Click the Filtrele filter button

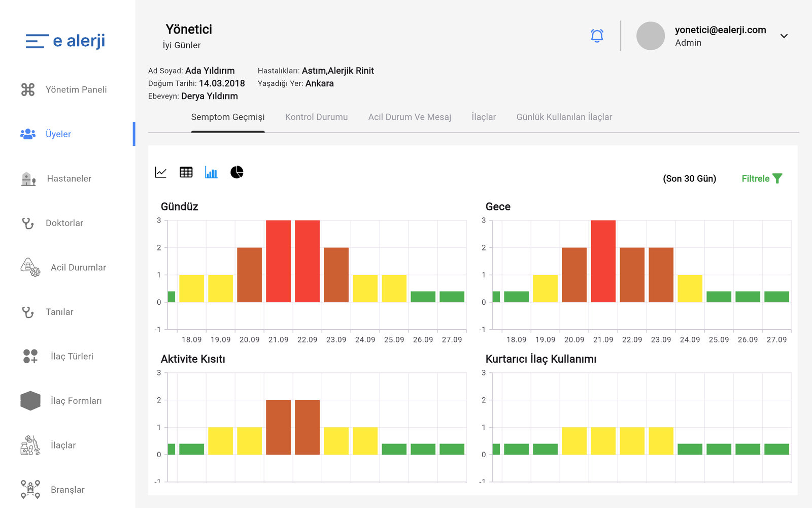pos(762,178)
